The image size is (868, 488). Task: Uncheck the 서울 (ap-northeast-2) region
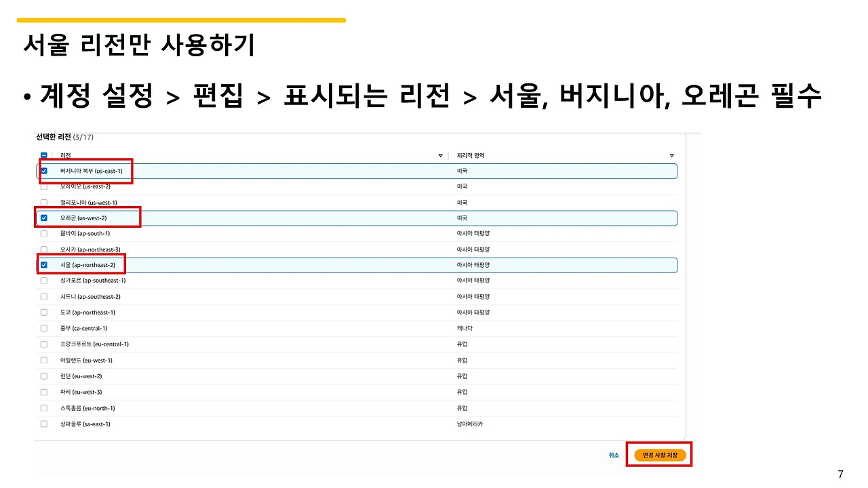(x=43, y=265)
